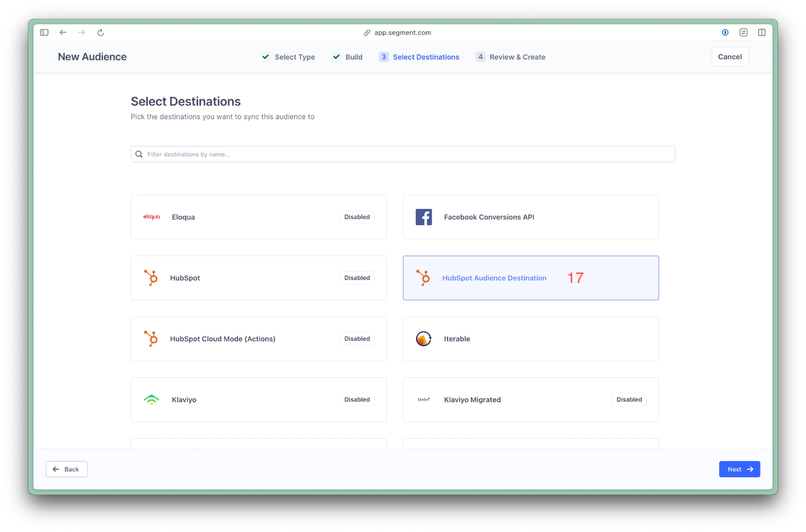Screen dimensions: 806x532
Task: Open the split view icon in browser toolbar
Action: (x=762, y=33)
